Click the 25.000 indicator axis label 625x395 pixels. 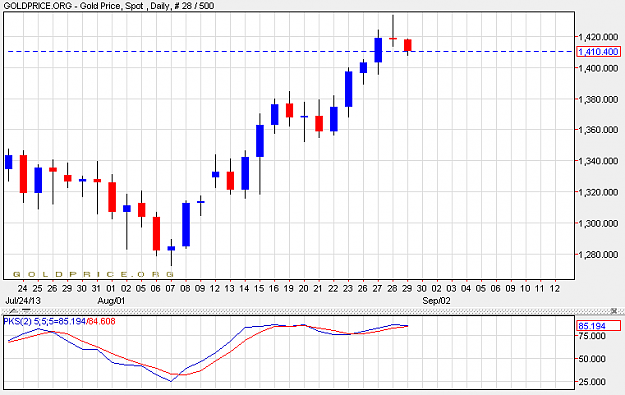pos(592,382)
